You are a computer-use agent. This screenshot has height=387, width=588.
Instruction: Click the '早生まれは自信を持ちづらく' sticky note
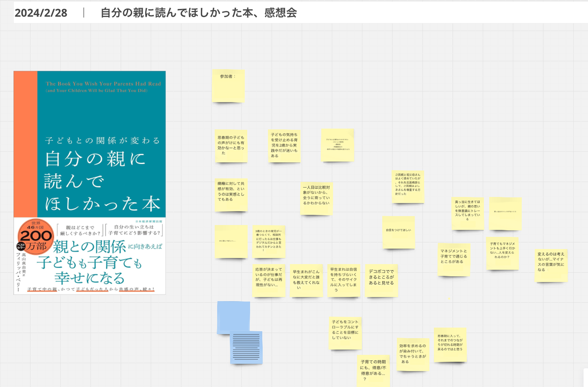pyautogui.click(x=343, y=280)
